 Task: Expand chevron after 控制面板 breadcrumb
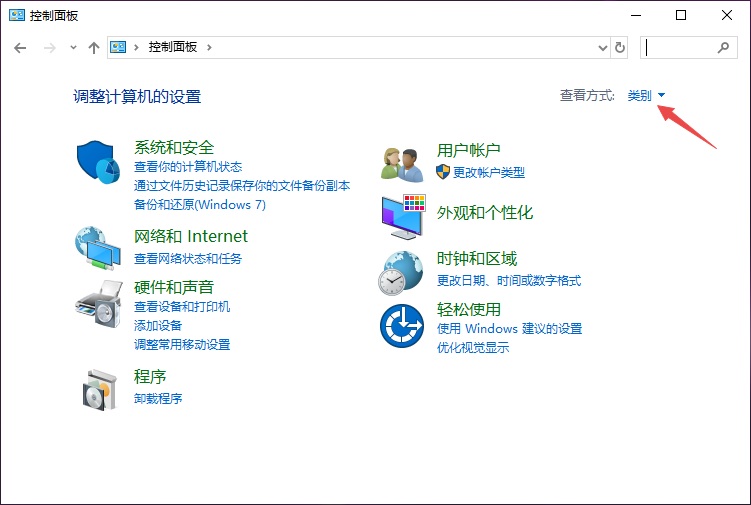[x=209, y=47]
